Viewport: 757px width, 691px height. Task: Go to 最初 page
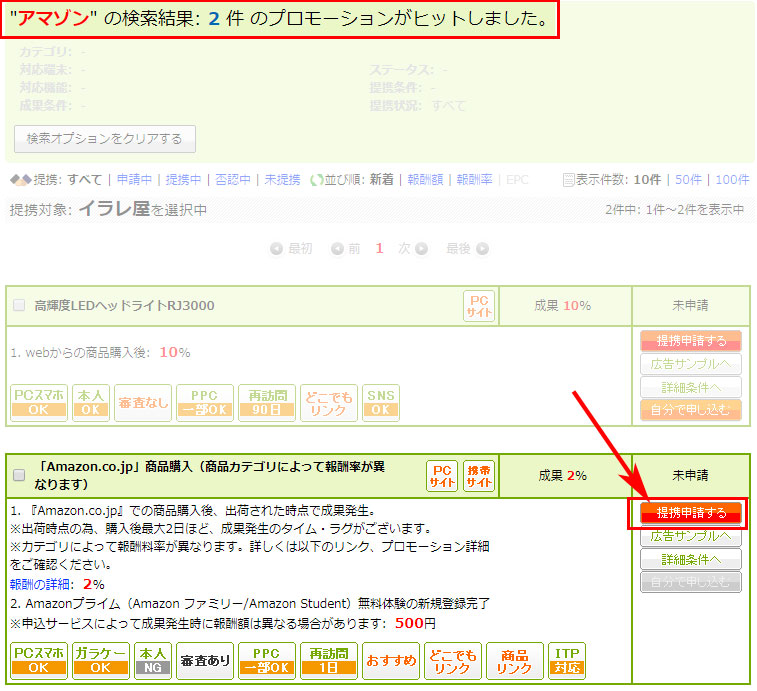291,249
